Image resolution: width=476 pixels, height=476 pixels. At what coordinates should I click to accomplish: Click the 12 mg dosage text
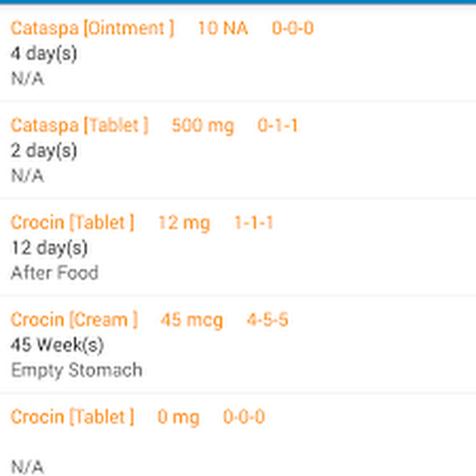[184, 223]
